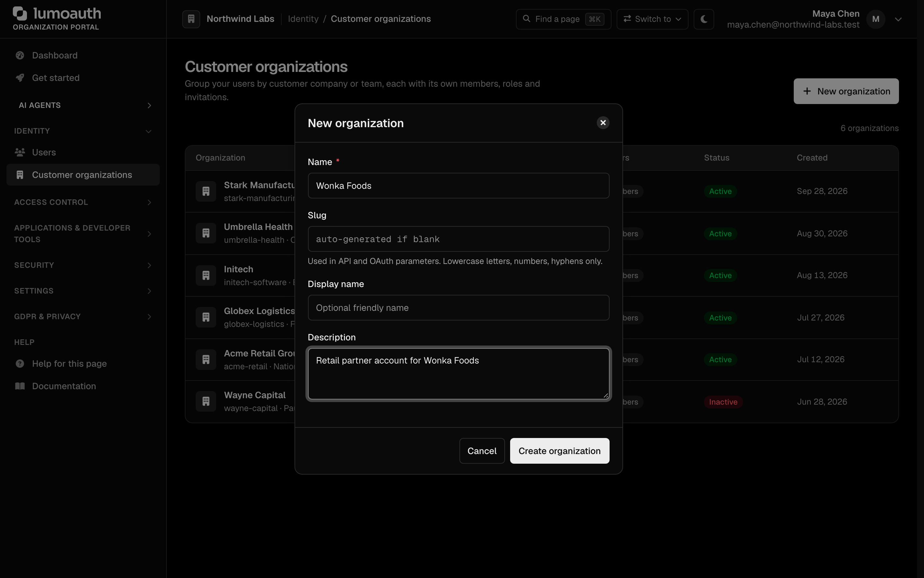This screenshot has height=578, width=924.
Task: Click the lumoauth logo icon
Action: coord(20,14)
